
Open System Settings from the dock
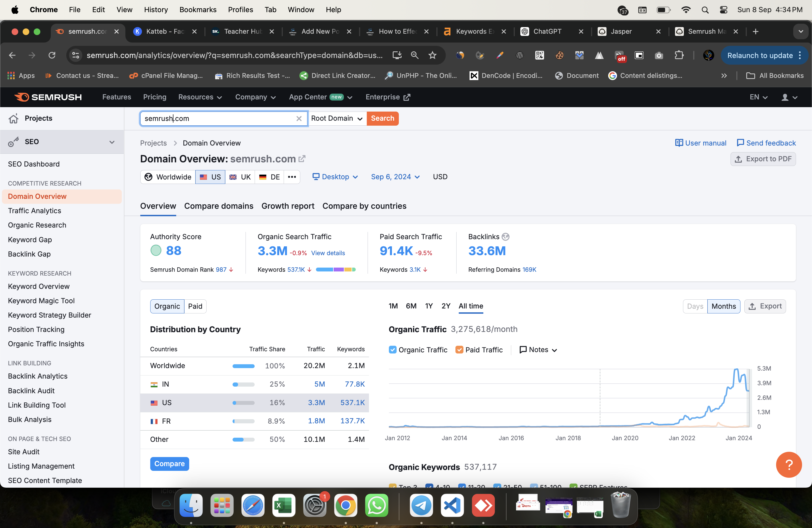315,505
